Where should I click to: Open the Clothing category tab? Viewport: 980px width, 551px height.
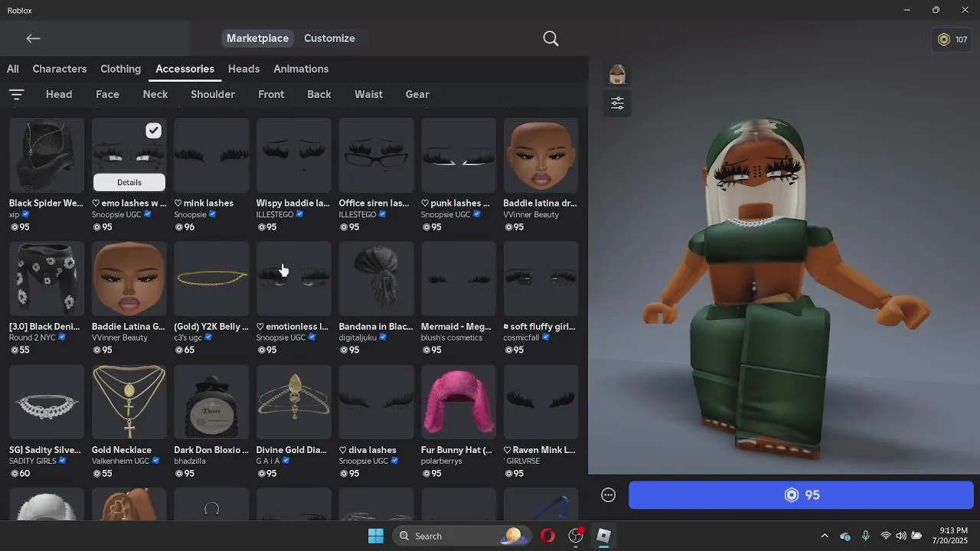[x=120, y=69]
